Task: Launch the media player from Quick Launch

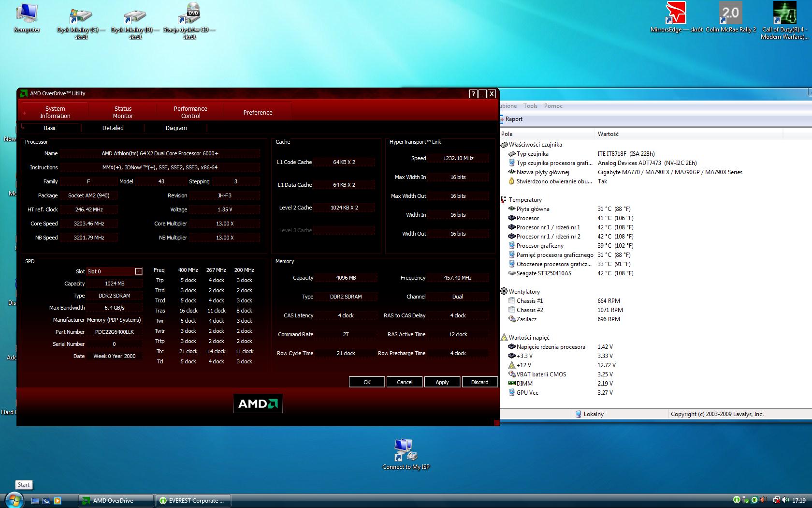Action: pyautogui.click(x=58, y=501)
